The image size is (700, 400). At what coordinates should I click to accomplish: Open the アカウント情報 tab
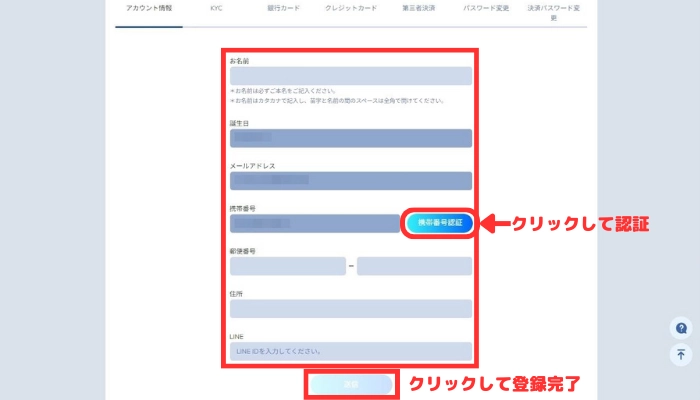(x=149, y=8)
